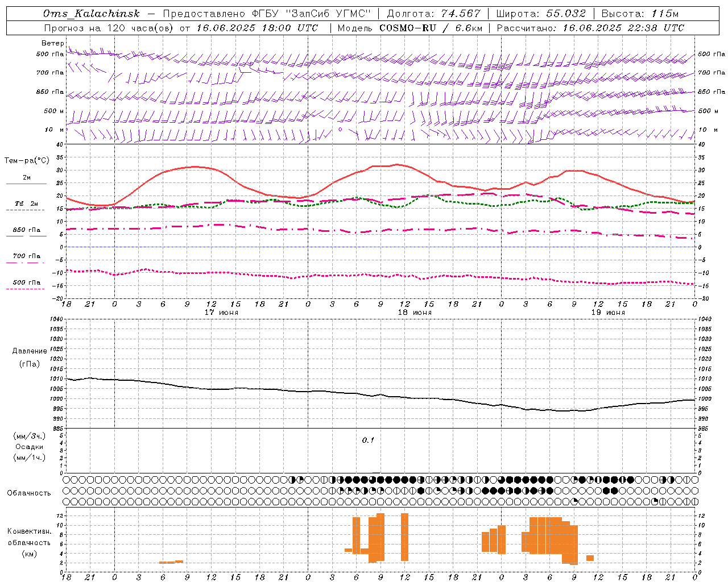Click the (мм/1ч.) precipitation unit label
728x582 pixels.
pyautogui.click(x=30, y=458)
